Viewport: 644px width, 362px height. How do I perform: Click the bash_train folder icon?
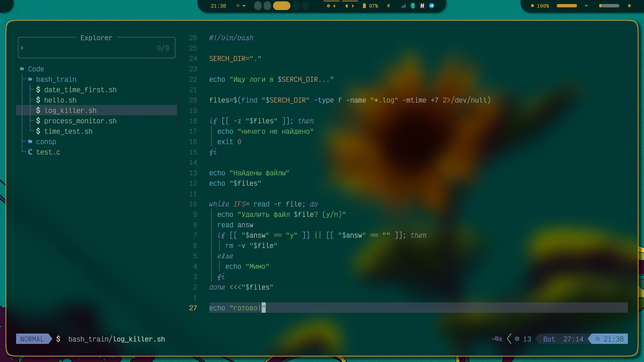tap(30, 79)
